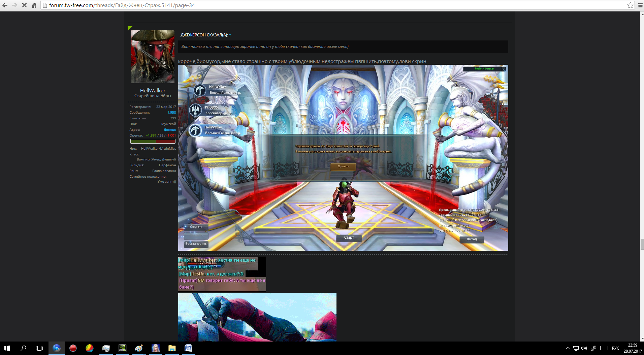Image resolution: width=644 pixels, height=355 pixels.
Task: Open the world chat screenshot image
Action: coord(222,274)
